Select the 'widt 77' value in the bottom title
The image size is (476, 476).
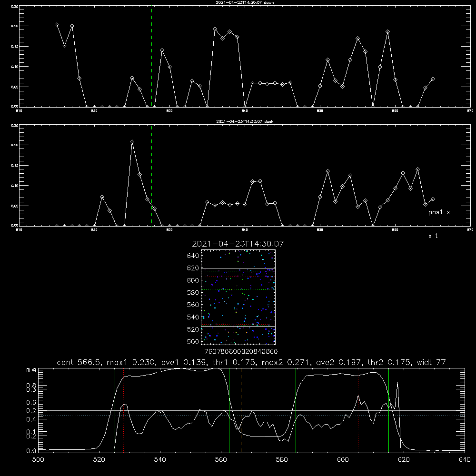431,362
